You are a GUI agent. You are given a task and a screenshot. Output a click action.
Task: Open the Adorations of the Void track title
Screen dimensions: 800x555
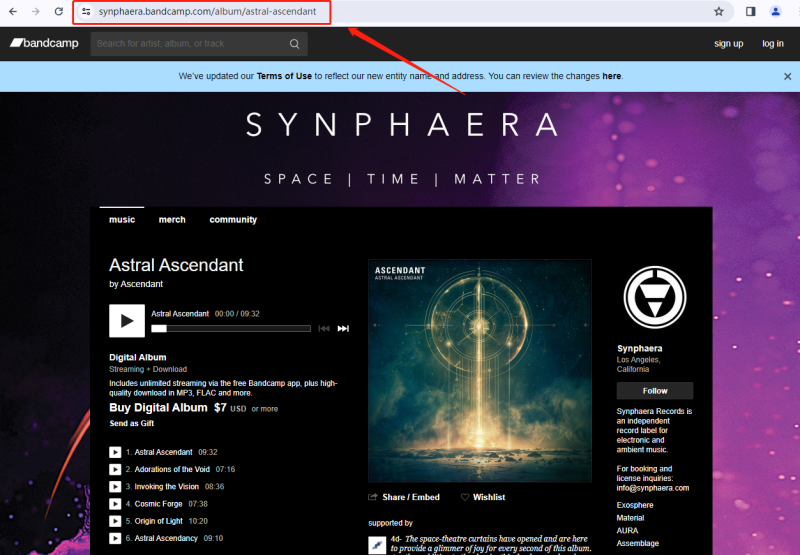coord(172,469)
